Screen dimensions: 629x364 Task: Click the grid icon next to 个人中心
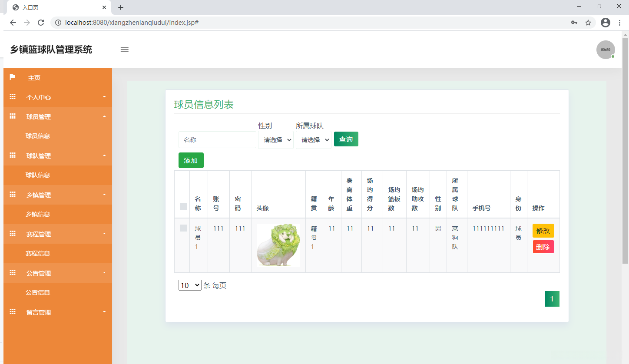pos(12,97)
